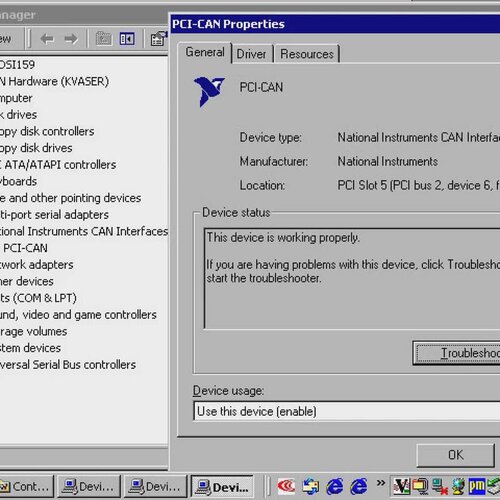The height and width of the screenshot is (500, 500).
Task: Launch the red swirl quick launch icon
Action: pyautogui.click(x=286, y=486)
